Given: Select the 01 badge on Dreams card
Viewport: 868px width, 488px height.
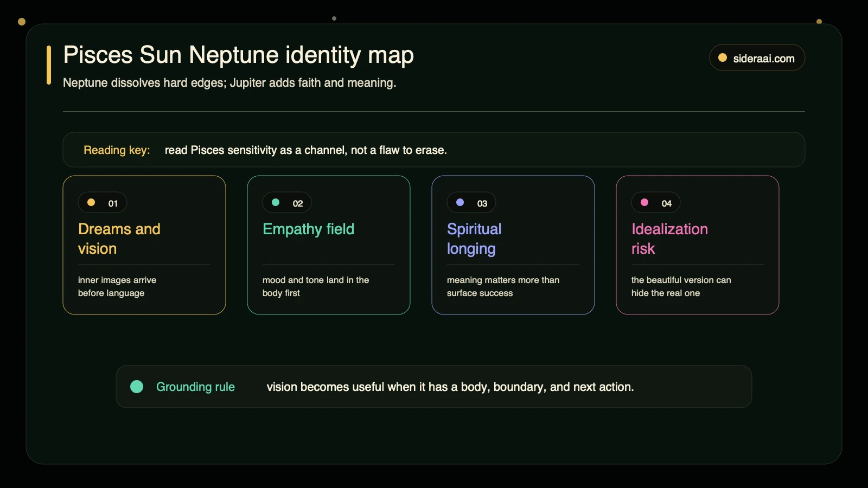Looking at the screenshot, I should (103, 202).
